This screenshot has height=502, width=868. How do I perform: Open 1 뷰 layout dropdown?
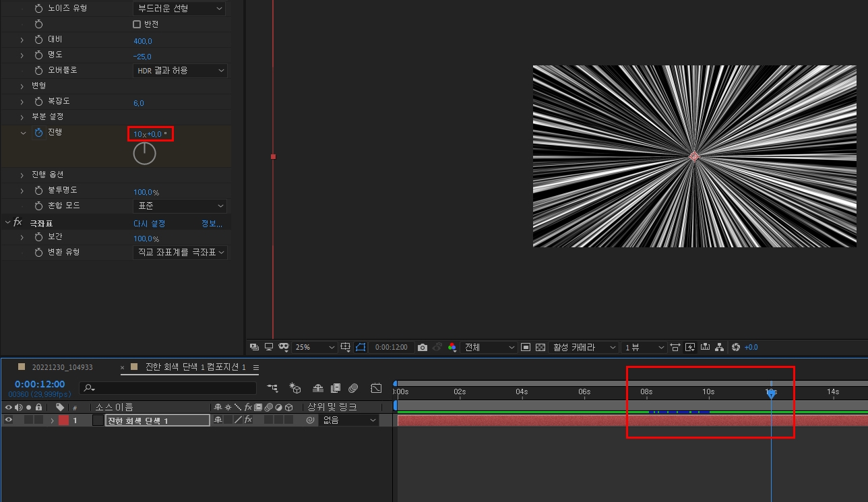pos(644,347)
